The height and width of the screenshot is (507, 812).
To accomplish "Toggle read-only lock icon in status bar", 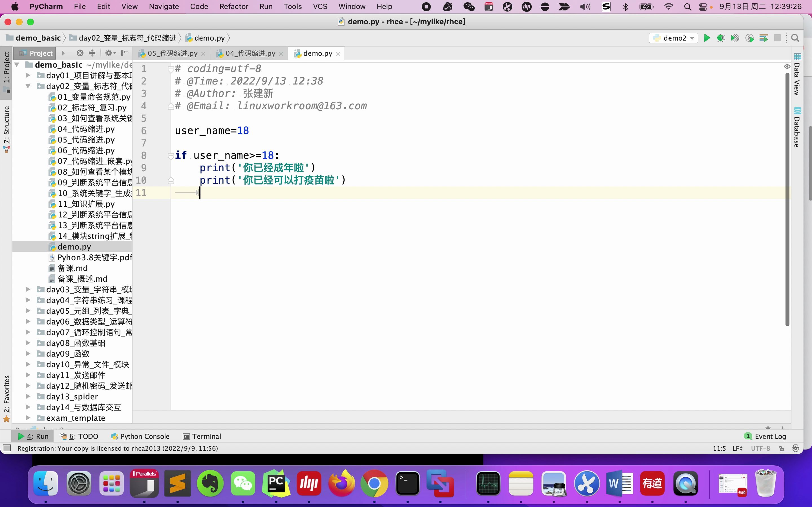I will [782, 449].
